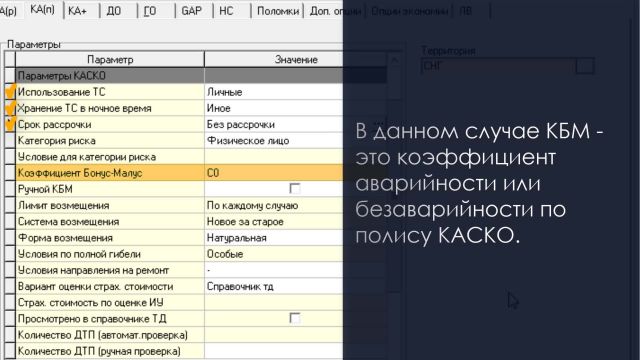This screenshot has height=360, width=640.
Task: Click the Количество ДТП (автомат.проверка) row
Action: [x=110, y=335]
